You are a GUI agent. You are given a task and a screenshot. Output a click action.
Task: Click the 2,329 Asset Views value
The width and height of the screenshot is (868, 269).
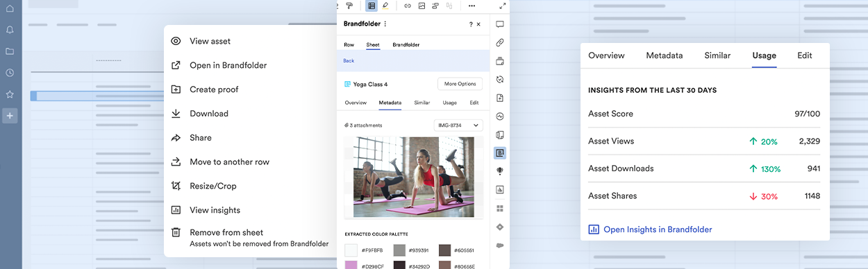810,141
